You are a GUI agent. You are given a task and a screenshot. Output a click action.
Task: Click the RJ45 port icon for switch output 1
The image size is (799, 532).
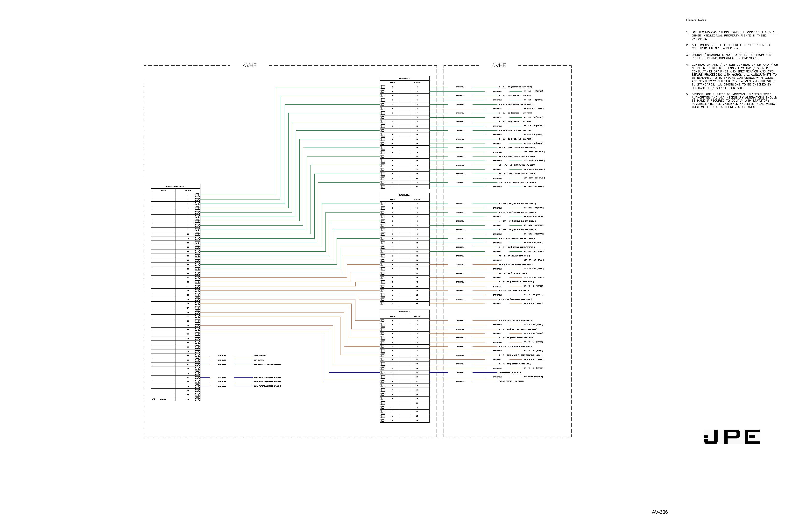pos(197,195)
